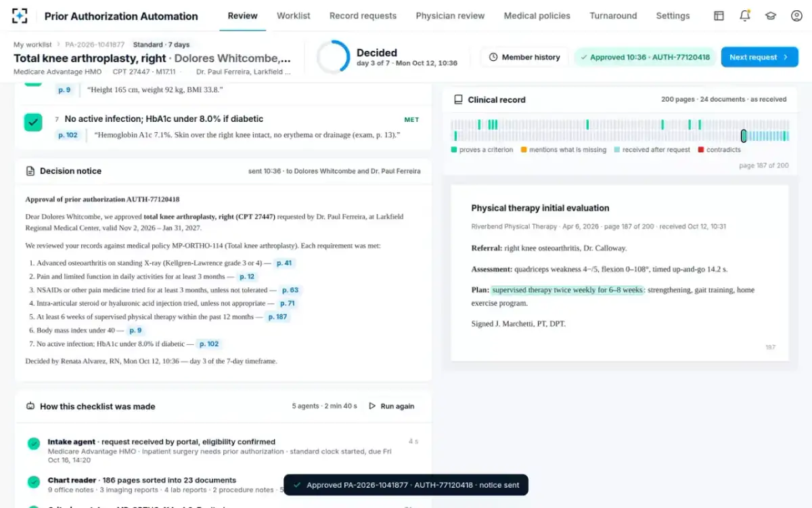Screen dimensions: 812x508
Task: Open the Physician review tab
Action: 450,16
